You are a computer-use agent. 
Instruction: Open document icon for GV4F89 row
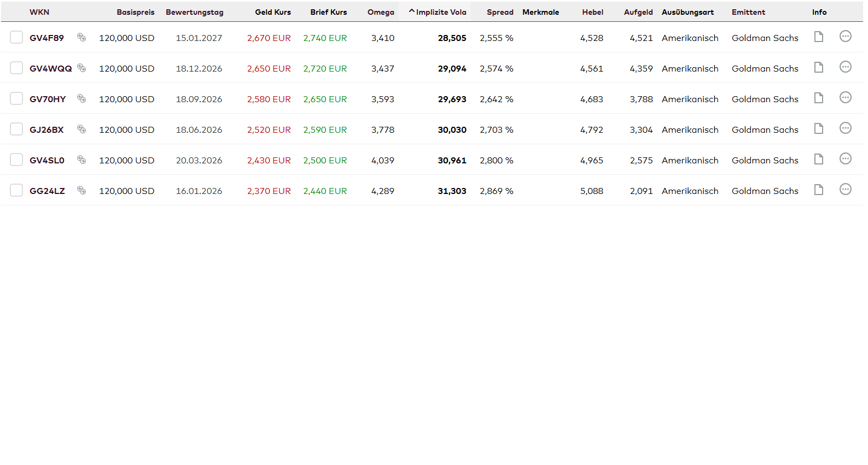coord(818,37)
